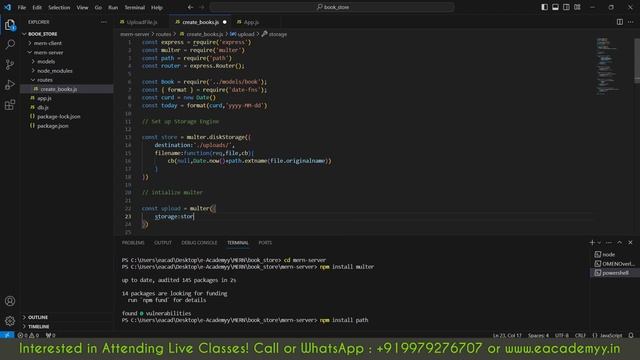This screenshot has height=360, width=640.
Task: Open the Search view in activity bar
Action: pyautogui.click(x=10, y=44)
